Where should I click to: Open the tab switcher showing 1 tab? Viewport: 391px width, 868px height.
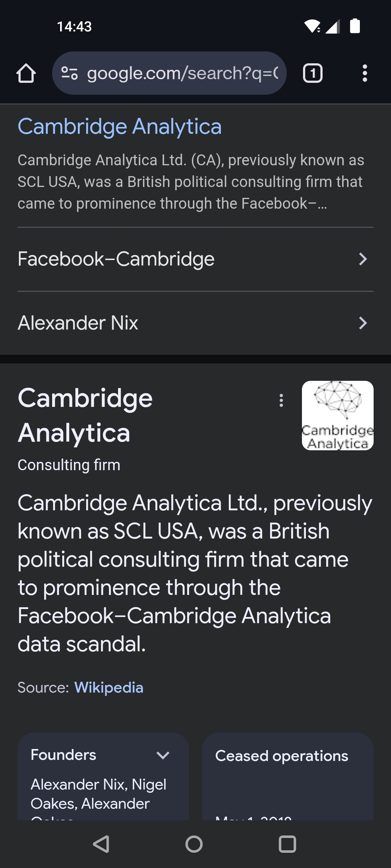(312, 73)
